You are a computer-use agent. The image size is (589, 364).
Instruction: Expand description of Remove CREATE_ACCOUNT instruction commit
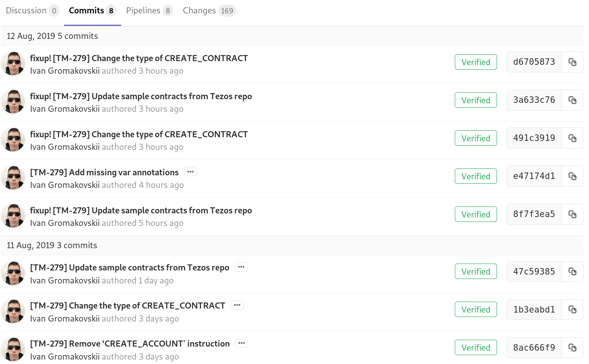click(242, 343)
